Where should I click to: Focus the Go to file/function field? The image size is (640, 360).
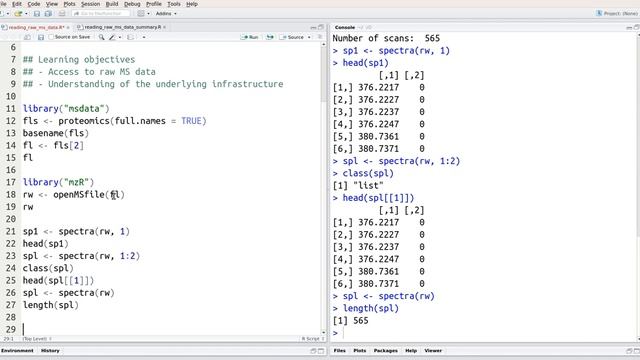101,13
